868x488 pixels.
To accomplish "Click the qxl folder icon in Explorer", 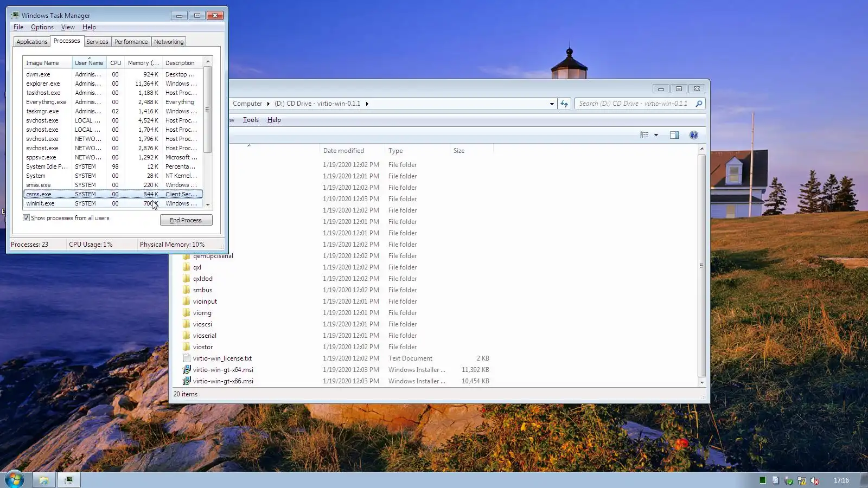I will (187, 267).
